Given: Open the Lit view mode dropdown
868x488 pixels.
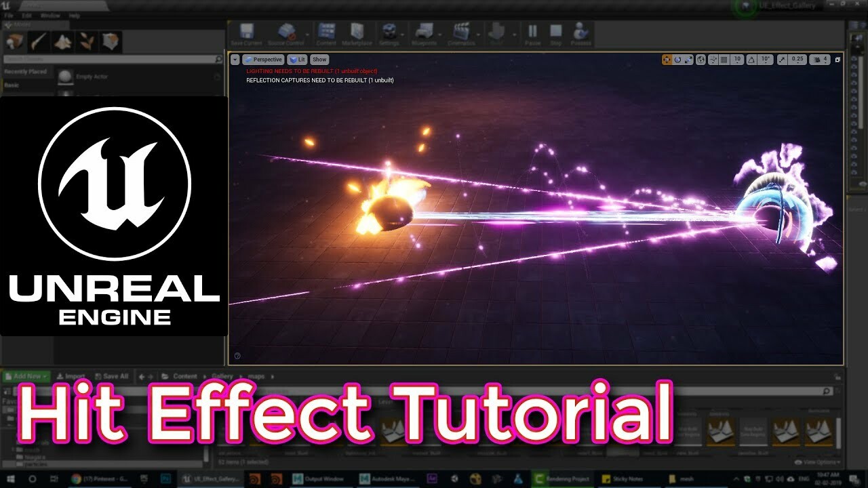Looking at the screenshot, I should (x=297, y=60).
